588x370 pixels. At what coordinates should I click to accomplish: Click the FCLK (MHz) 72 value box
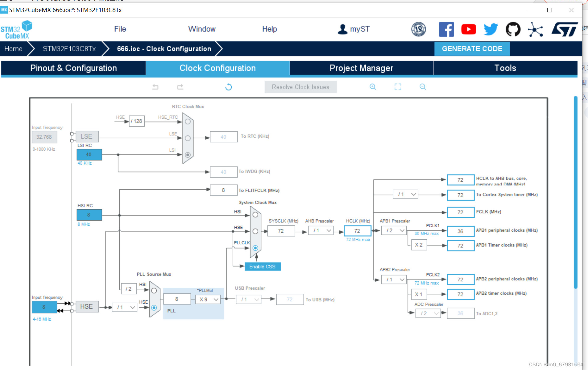click(x=461, y=212)
